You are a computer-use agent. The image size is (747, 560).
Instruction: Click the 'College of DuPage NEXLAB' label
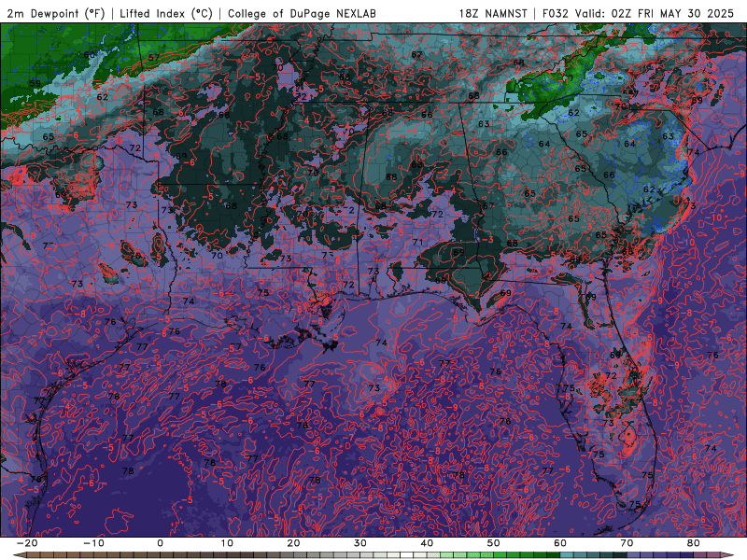[x=302, y=14]
